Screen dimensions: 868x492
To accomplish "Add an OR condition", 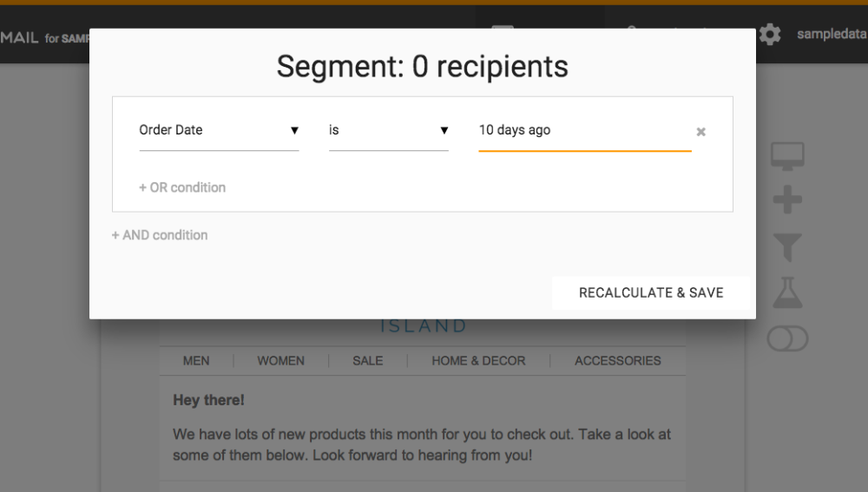I will point(182,187).
